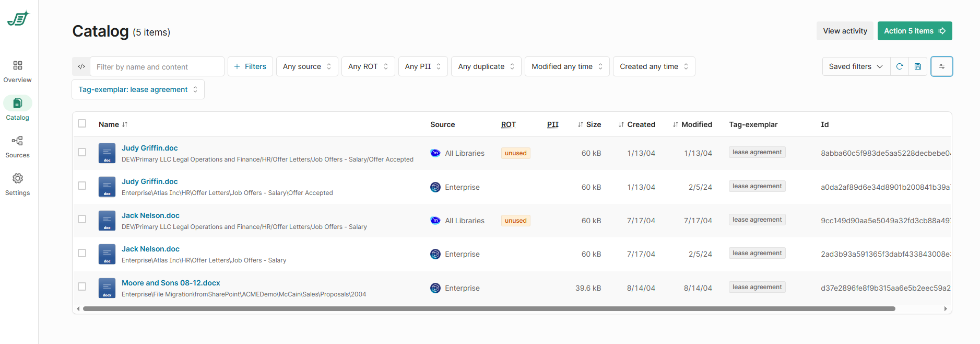Image resolution: width=980 pixels, height=344 pixels.
Task: Click docx icon of Moore and Sons 08-12.docx
Action: 107,288
